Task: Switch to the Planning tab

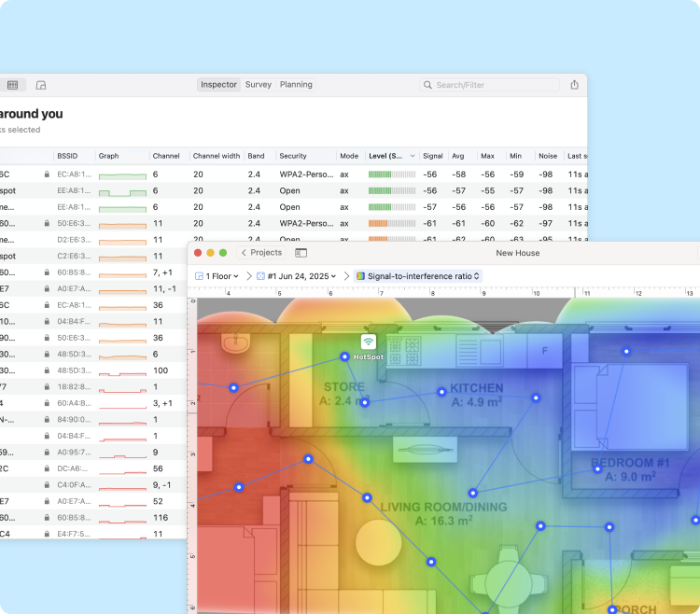Action: click(296, 85)
